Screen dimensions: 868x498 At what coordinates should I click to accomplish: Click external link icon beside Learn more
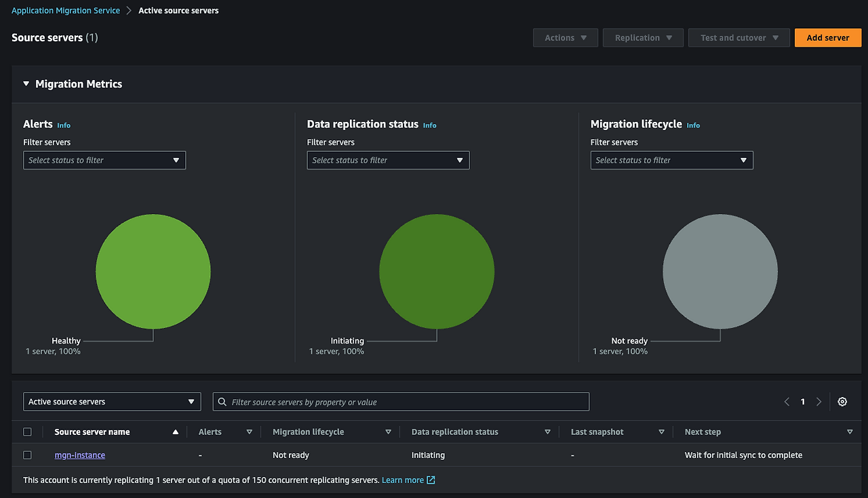tap(431, 480)
